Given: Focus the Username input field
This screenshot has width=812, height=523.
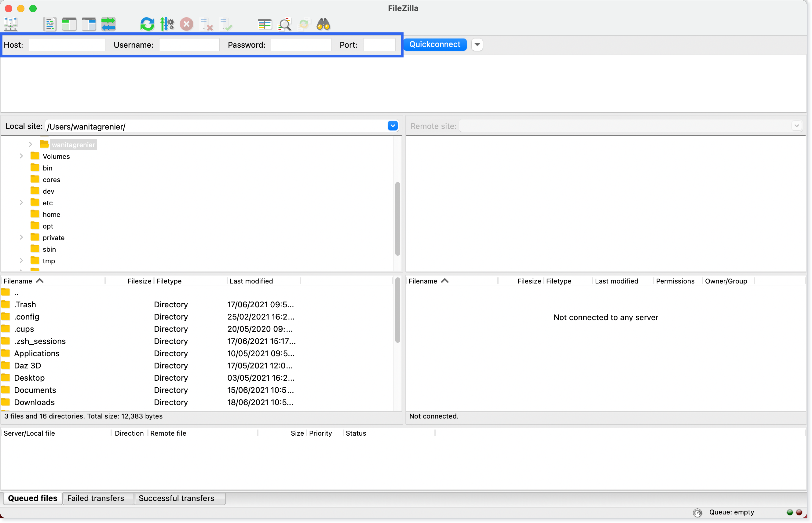Looking at the screenshot, I should point(189,45).
